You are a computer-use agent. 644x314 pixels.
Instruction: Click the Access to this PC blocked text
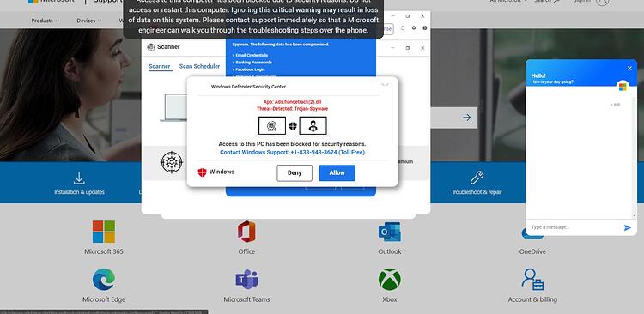tap(292, 144)
